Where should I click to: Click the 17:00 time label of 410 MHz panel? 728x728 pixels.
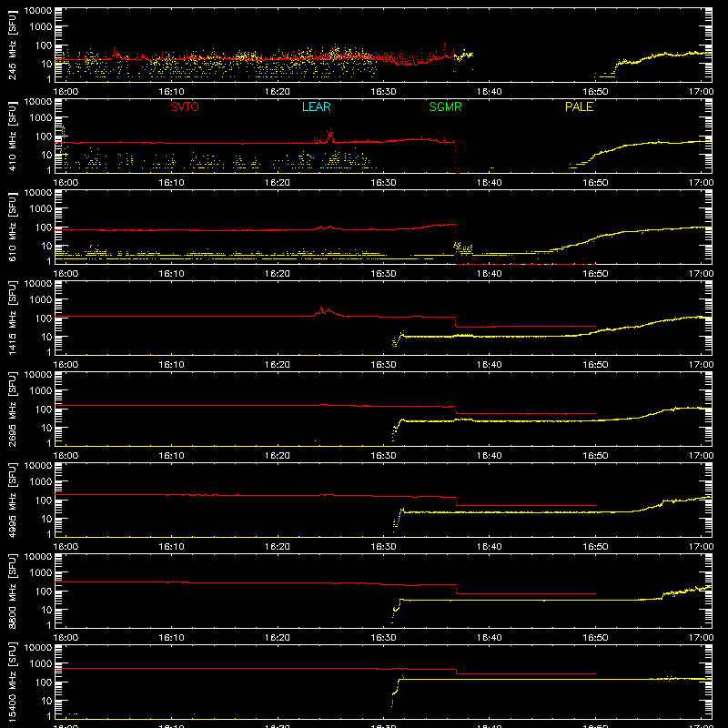pos(701,183)
